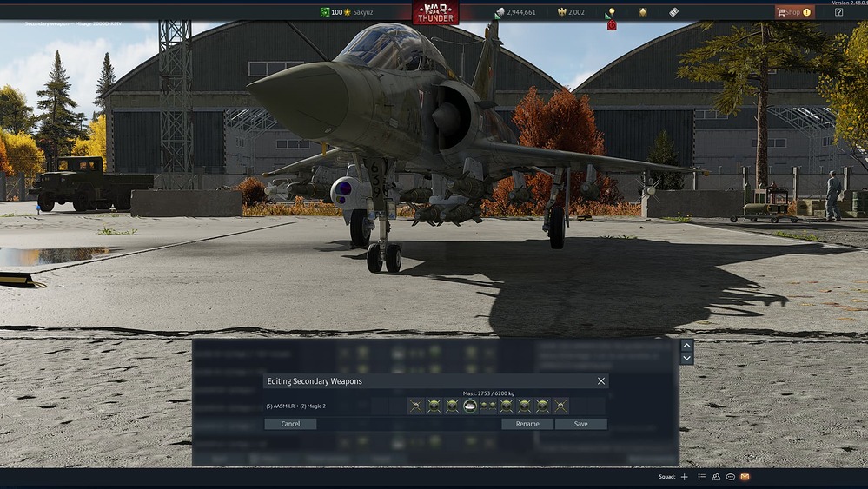Select the third hardpoint slot icon

pyautogui.click(x=453, y=406)
